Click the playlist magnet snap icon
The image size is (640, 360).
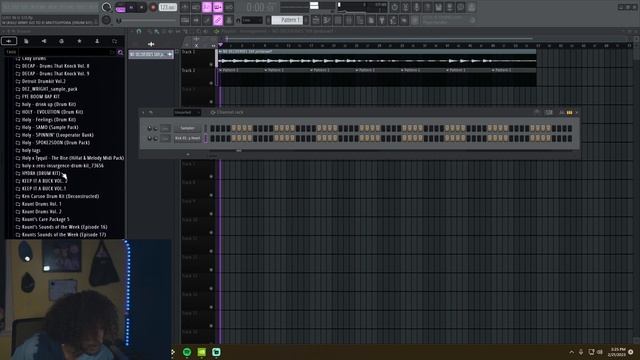point(139,31)
